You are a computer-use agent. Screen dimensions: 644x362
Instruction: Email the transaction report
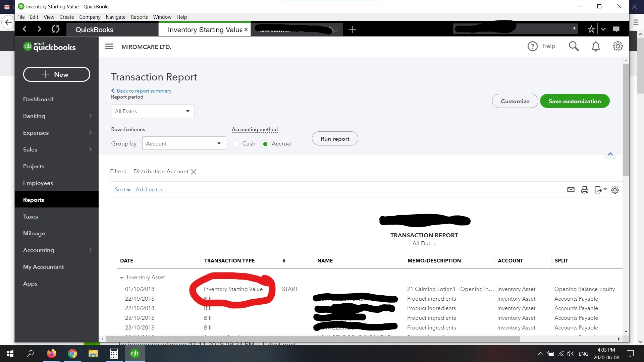tap(571, 190)
